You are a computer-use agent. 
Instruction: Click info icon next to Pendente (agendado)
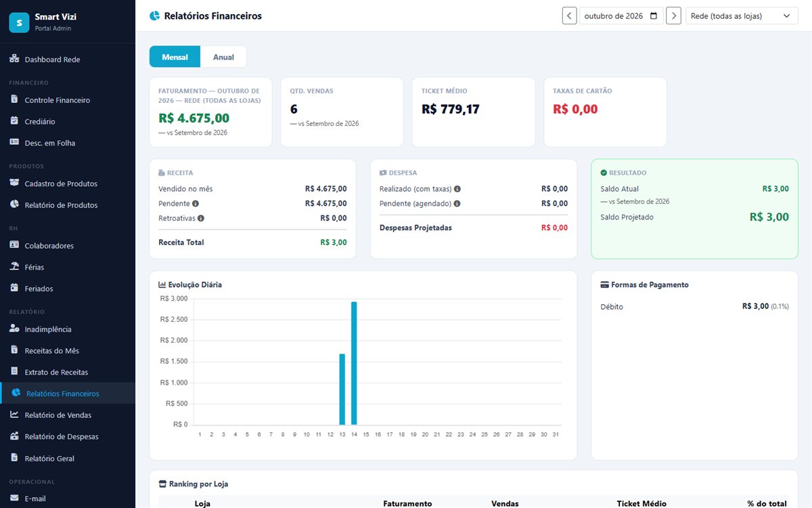[x=457, y=203]
